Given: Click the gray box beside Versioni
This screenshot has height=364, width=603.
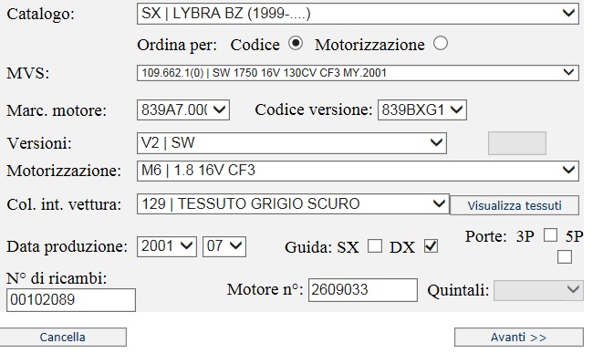Looking at the screenshot, I should point(517,143).
